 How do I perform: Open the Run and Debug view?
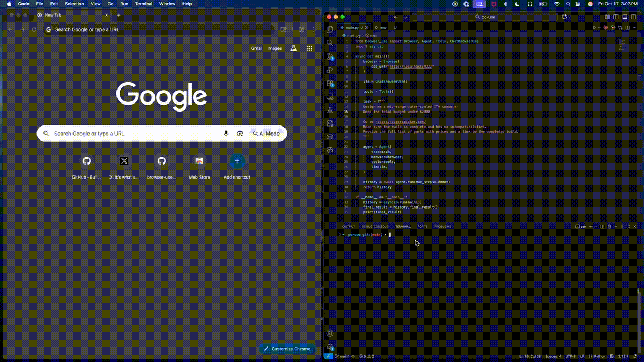click(330, 69)
